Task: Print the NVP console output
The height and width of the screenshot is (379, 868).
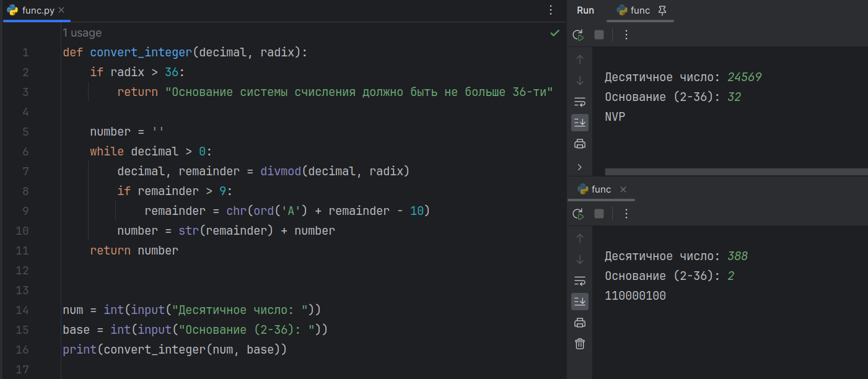Action: point(580,144)
